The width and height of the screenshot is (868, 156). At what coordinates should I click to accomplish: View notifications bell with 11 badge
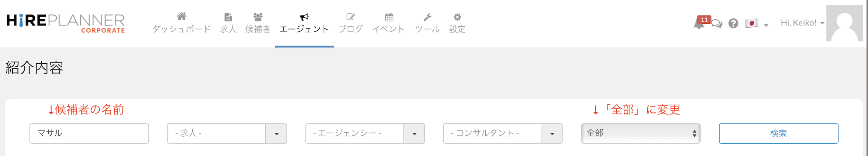click(699, 24)
